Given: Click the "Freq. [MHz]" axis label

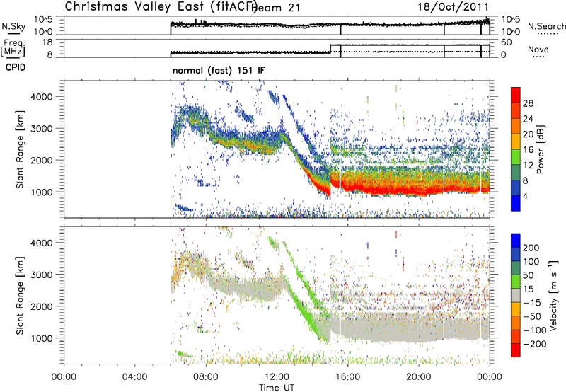Looking at the screenshot, I should (13, 47).
